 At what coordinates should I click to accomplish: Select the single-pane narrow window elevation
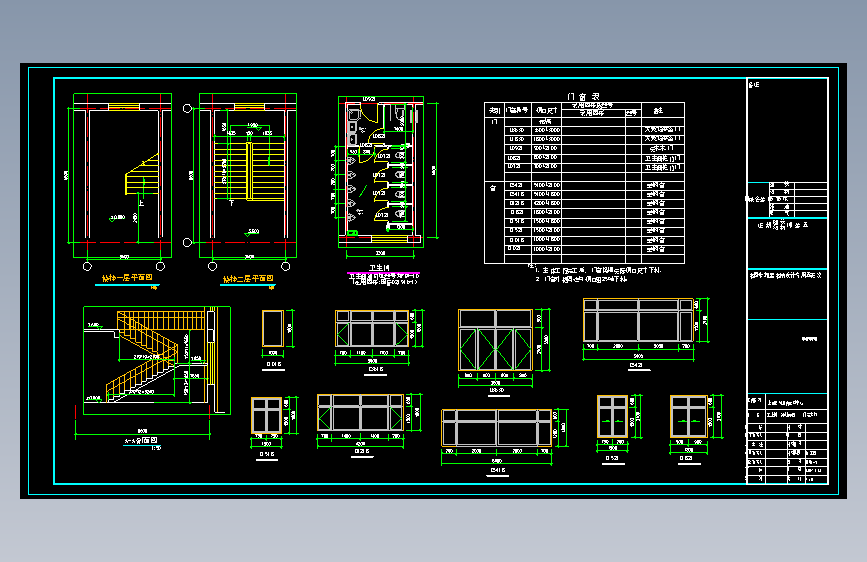point(273,329)
